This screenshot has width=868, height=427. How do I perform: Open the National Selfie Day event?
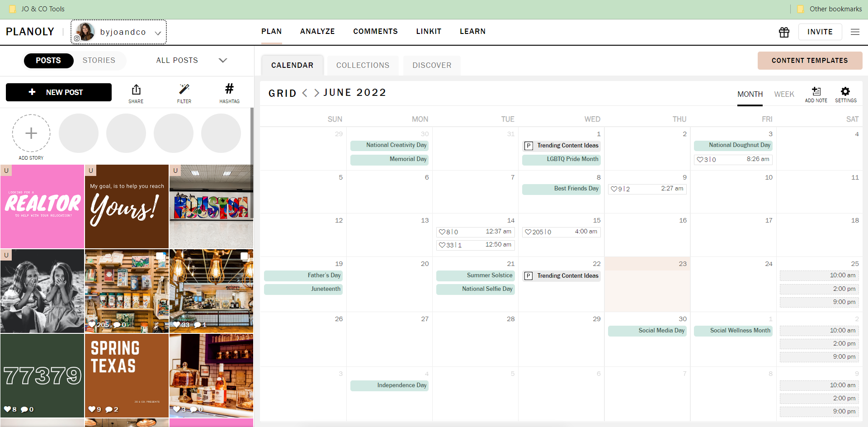click(476, 289)
